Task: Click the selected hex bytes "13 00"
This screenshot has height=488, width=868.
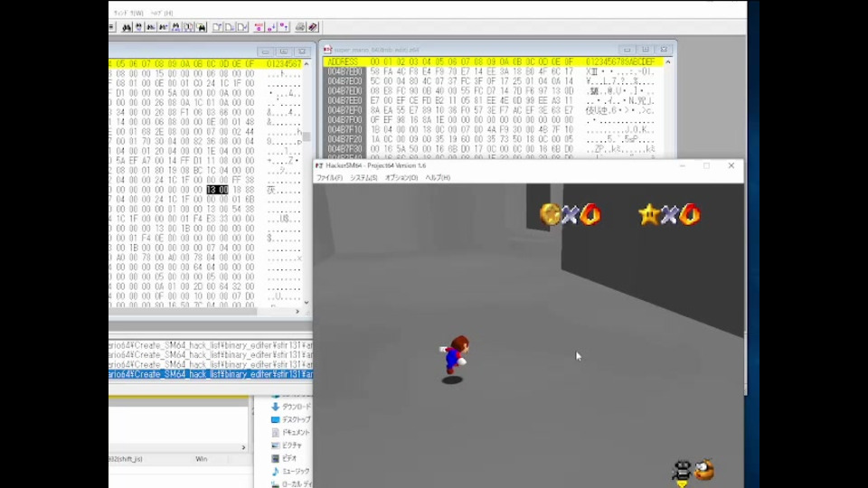Action: coord(217,190)
